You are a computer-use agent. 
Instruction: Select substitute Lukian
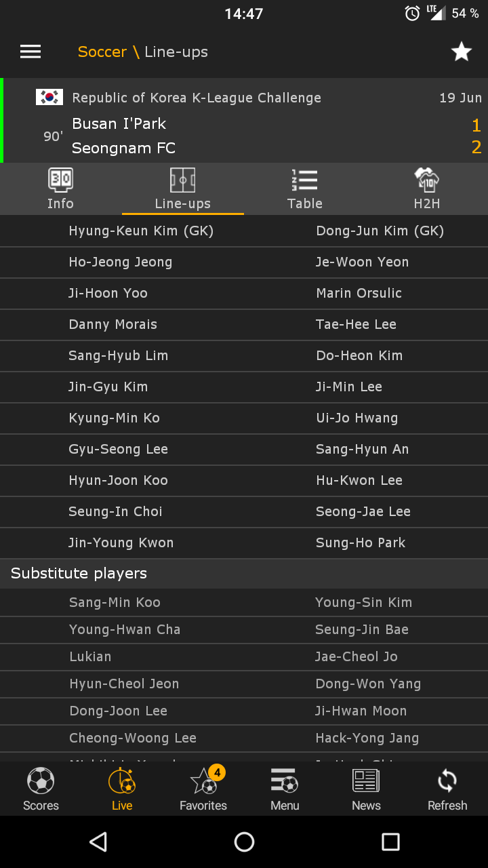tap(90, 656)
